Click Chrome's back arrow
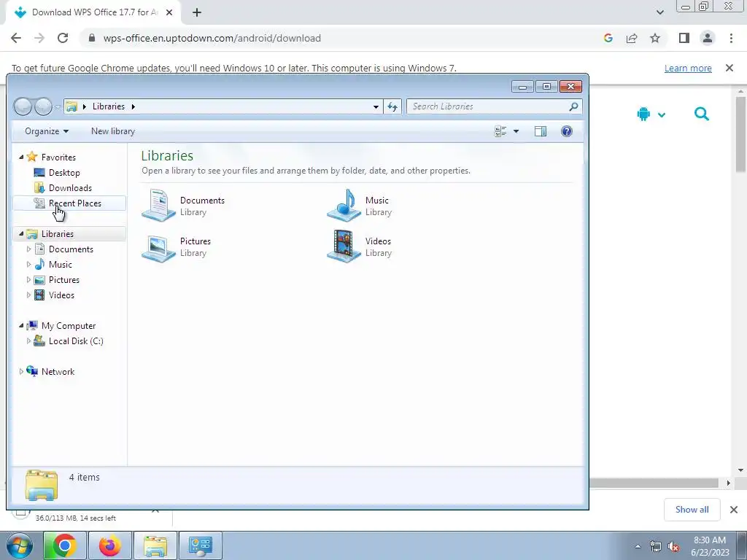The height and width of the screenshot is (560, 747). [16, 38]
